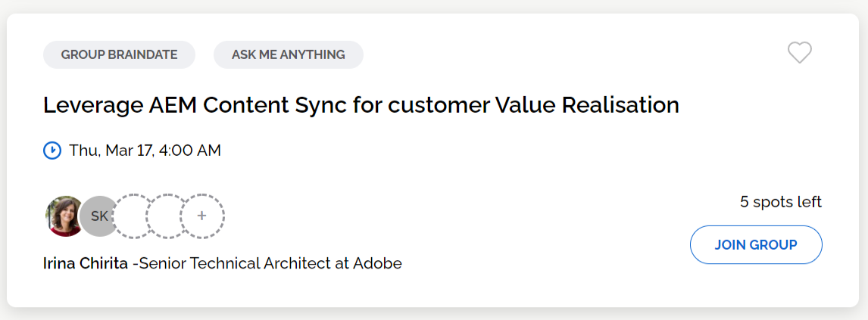Open the Leverage AEM Content Sync title
This screenshot has height=320, width=868.
[361, 105]
